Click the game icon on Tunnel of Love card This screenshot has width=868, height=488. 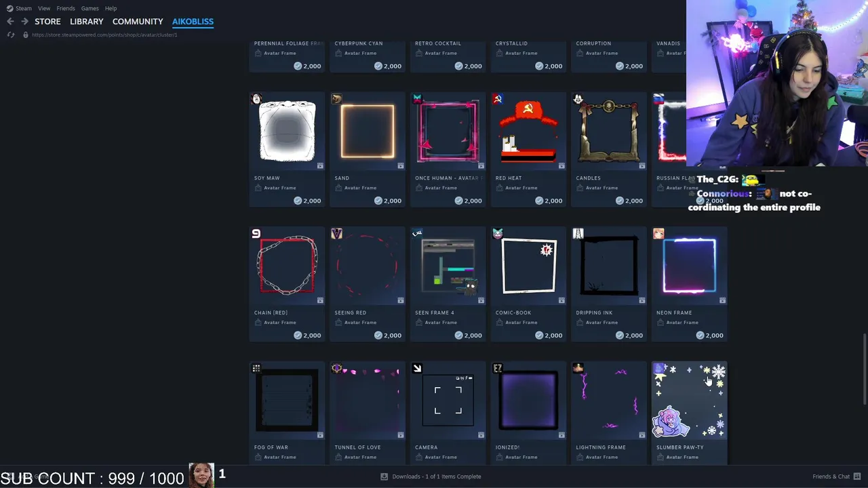click(336, 368)
